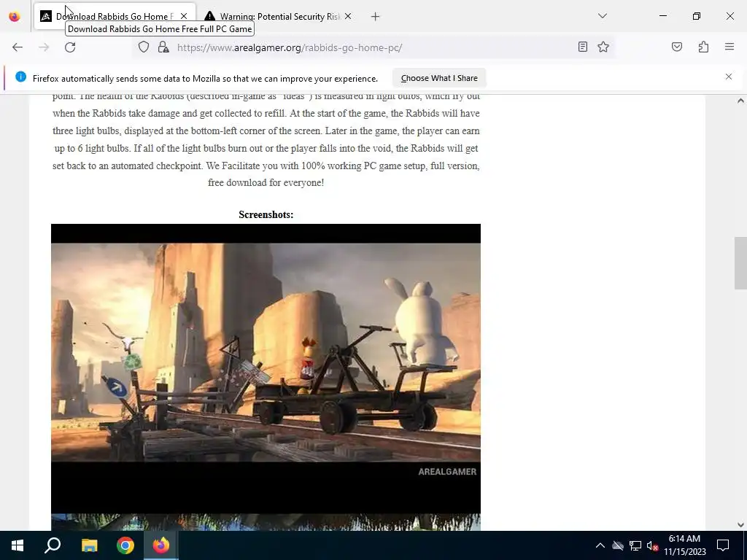Switch to the Warning: Potential Security Risk tab
The image size is (747, 560).
pos(279,17)
